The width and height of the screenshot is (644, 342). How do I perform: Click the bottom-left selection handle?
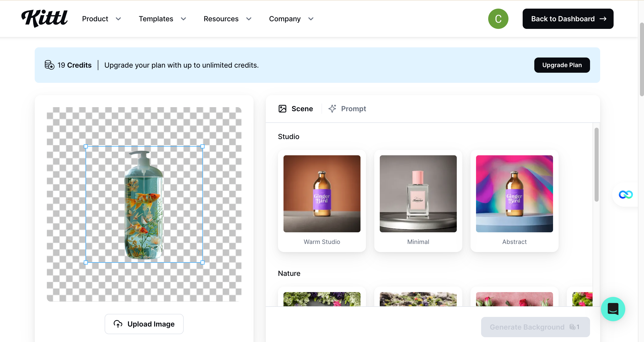click(86, 262)
